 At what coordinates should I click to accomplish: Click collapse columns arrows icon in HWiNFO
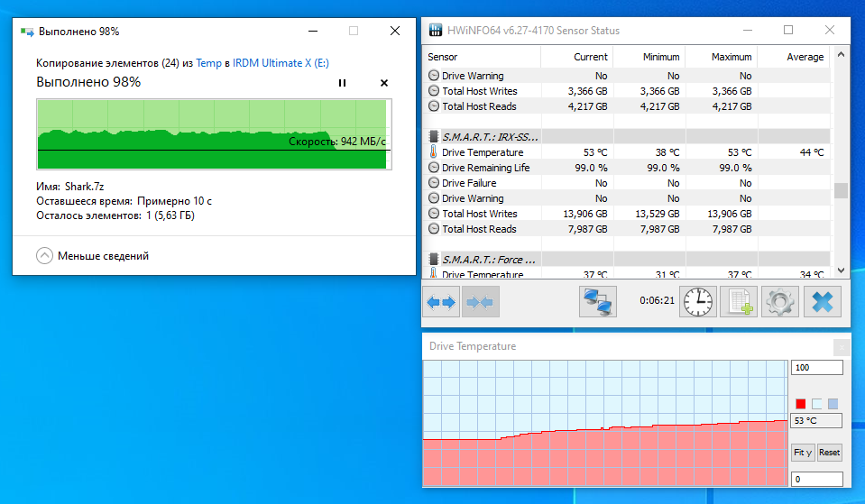480,302
